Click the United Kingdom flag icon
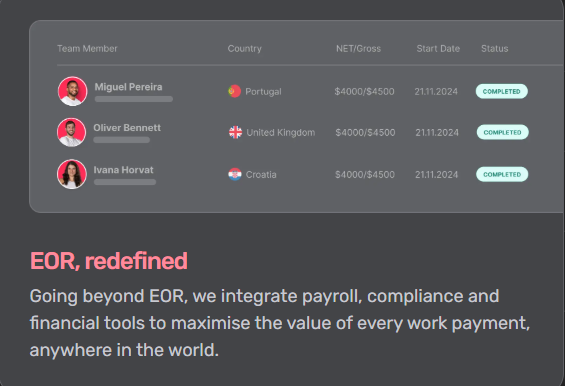565x386 pixels. [235, 132]
